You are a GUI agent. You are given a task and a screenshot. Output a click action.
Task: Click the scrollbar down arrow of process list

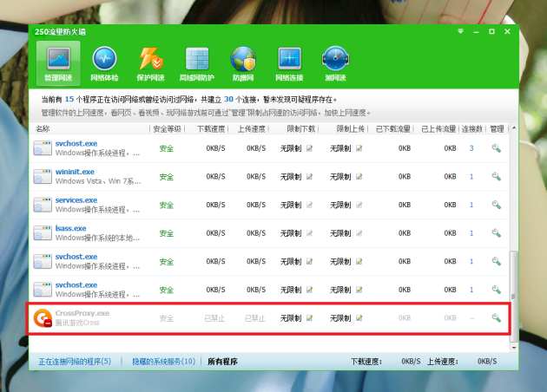(x=513, y=348)
